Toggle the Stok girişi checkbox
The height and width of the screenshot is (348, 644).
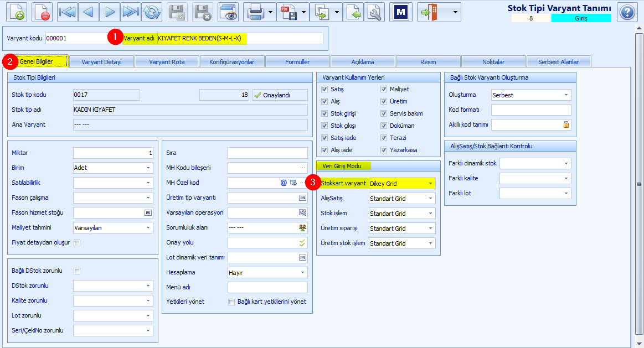(324, 113)
